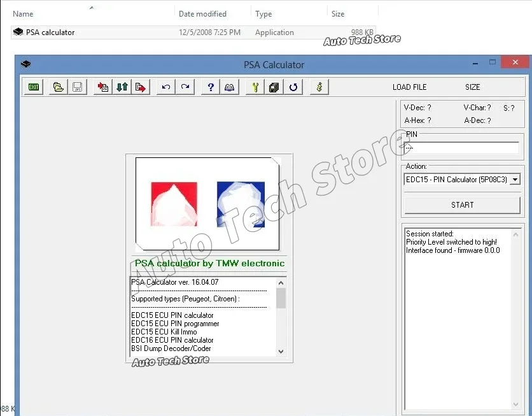Click the Undo arrow icon
Viewport: 532px width, 416px height.
coord(165,87)
